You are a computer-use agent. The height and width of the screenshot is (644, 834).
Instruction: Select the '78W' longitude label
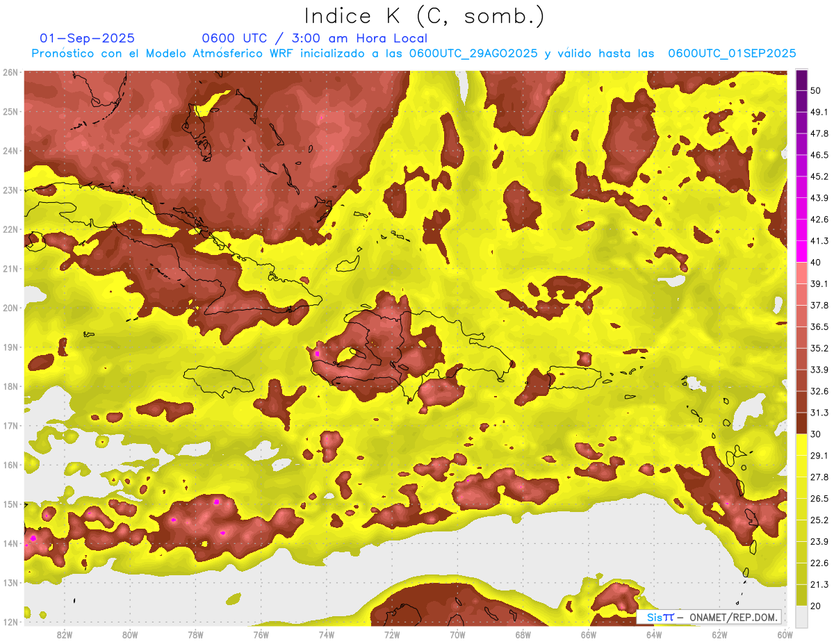(195, 635)
